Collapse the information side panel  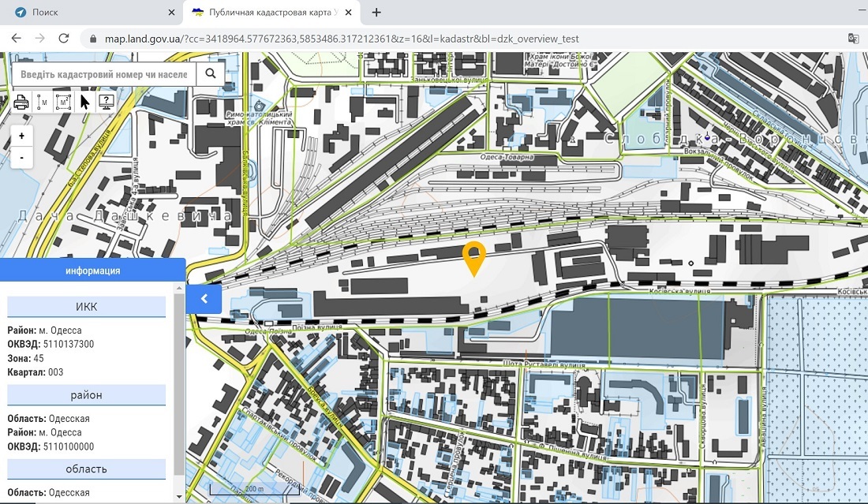click(x=204, y=299)
